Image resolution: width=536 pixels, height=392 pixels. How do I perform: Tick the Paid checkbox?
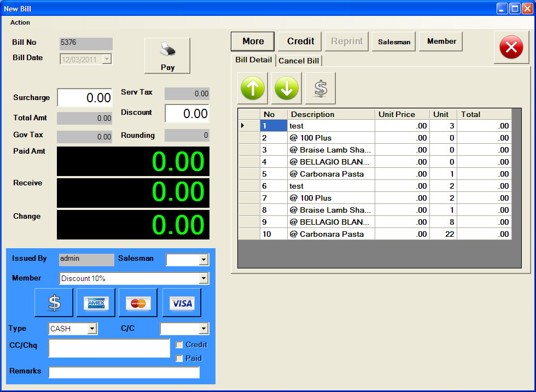tap(179, 359)
